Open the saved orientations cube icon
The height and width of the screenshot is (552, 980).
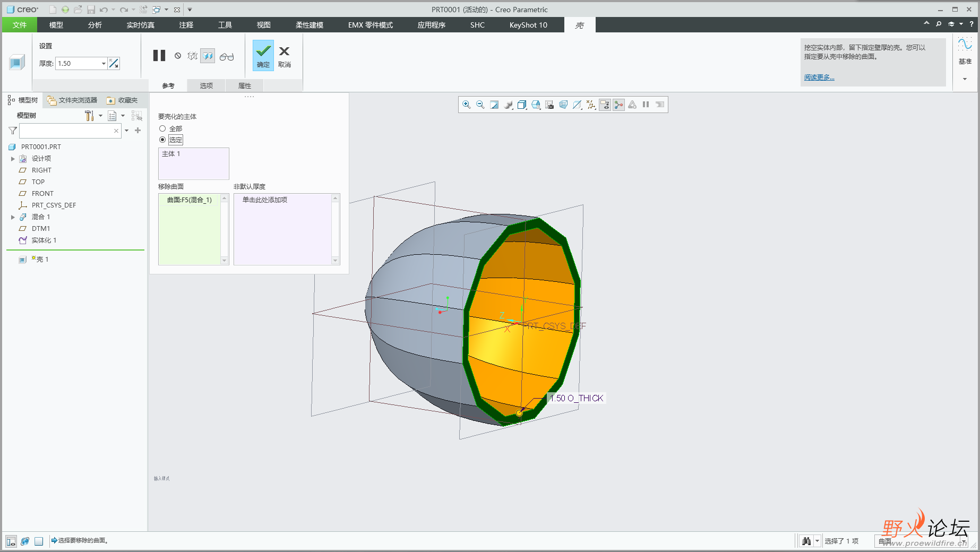(x=522, y=105)
